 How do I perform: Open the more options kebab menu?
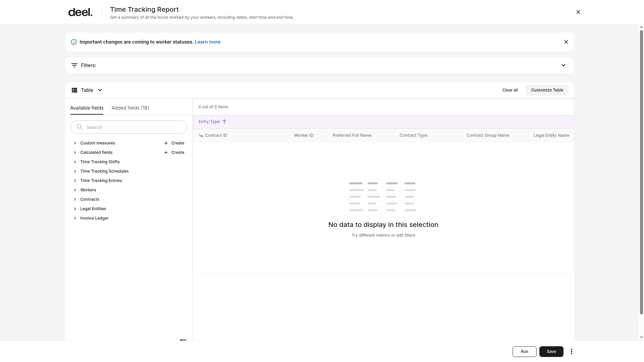tap(571, 352)
